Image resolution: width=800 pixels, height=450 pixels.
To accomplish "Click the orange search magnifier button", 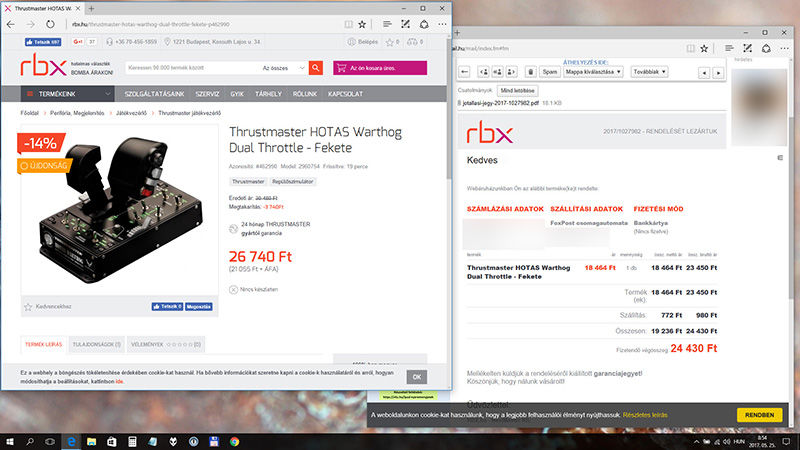I will coord(316,68).
